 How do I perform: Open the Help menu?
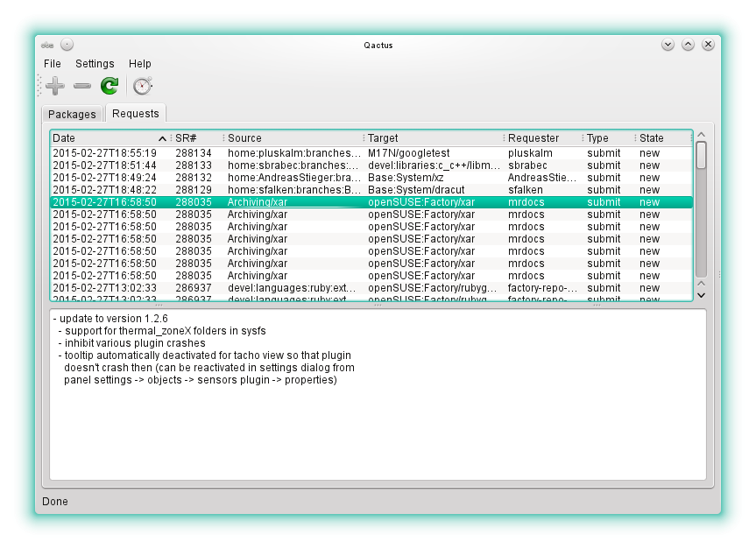pos(140,64)
